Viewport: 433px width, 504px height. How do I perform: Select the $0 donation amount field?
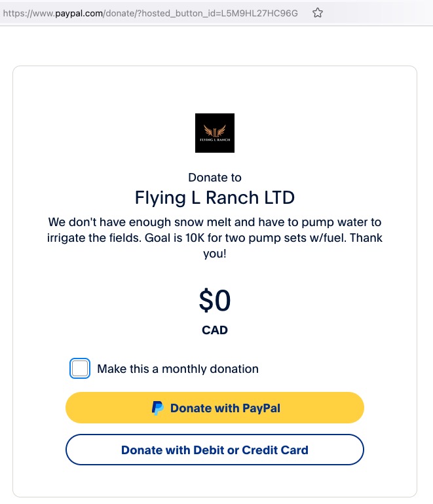pos(215,301)
